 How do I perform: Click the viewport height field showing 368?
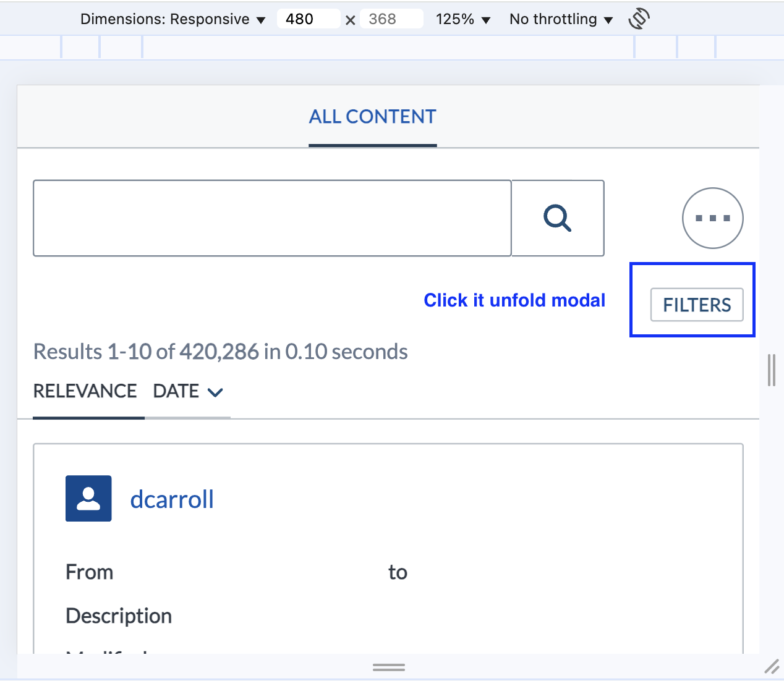(392, 19)
